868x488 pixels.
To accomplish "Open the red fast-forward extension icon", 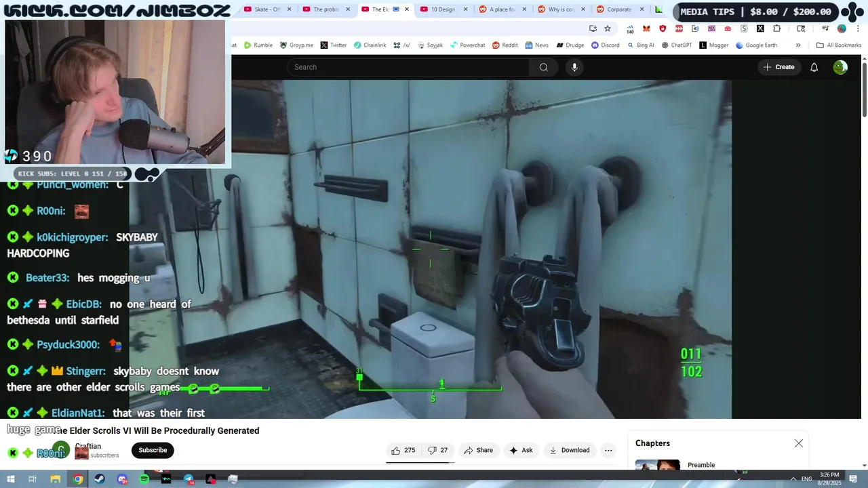I will pyautogui.click(x=679, y=28).
